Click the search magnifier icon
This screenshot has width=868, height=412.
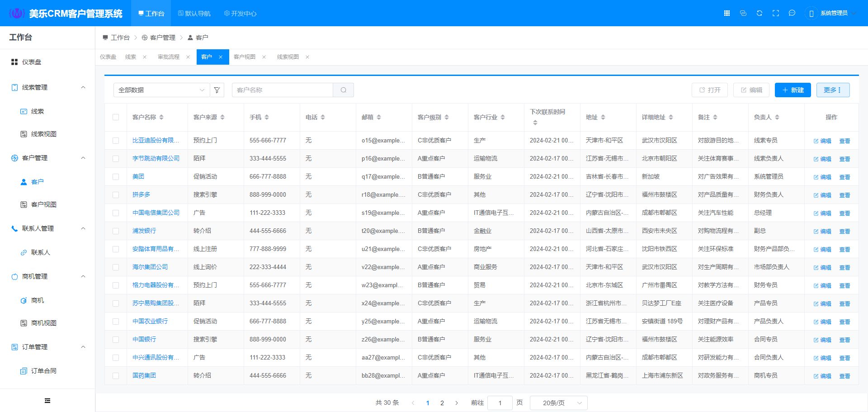pos(344,90)
